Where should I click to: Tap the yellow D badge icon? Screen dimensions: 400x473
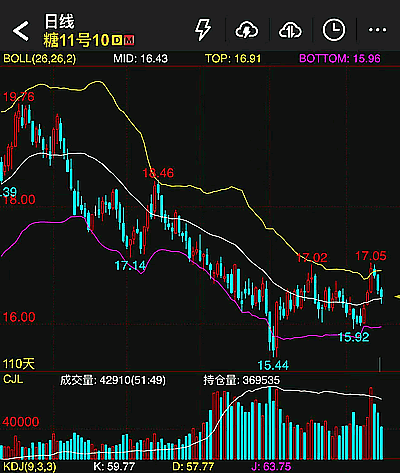117,40
